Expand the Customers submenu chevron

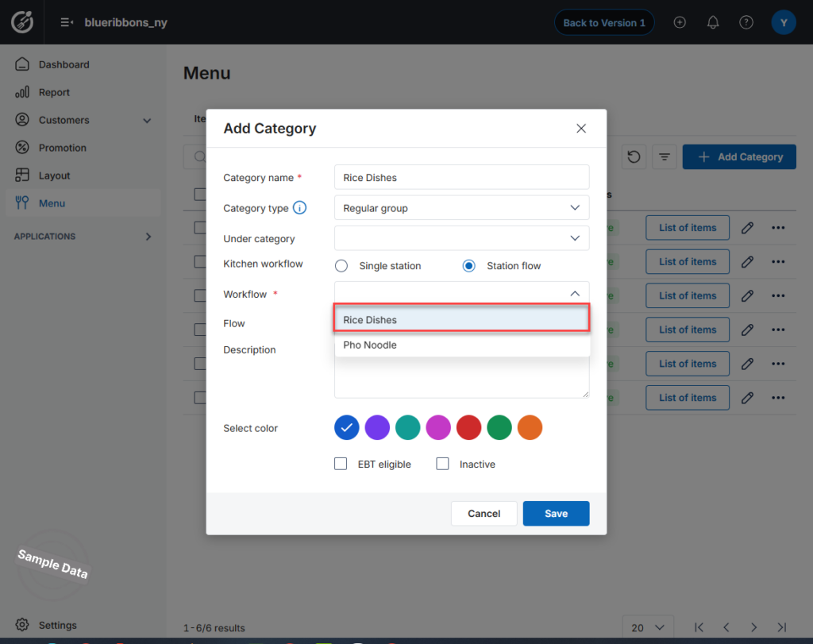point(147,120)
